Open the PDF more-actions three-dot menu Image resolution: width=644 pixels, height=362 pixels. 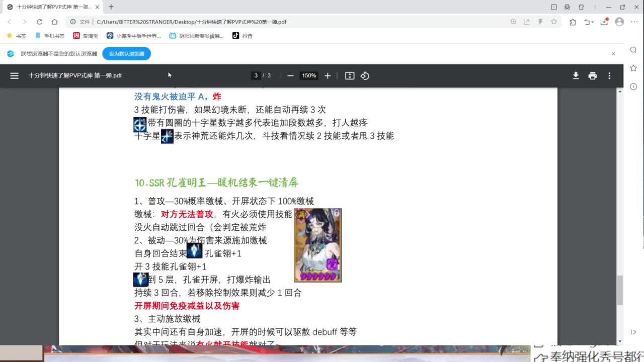(x=609, y=75)
